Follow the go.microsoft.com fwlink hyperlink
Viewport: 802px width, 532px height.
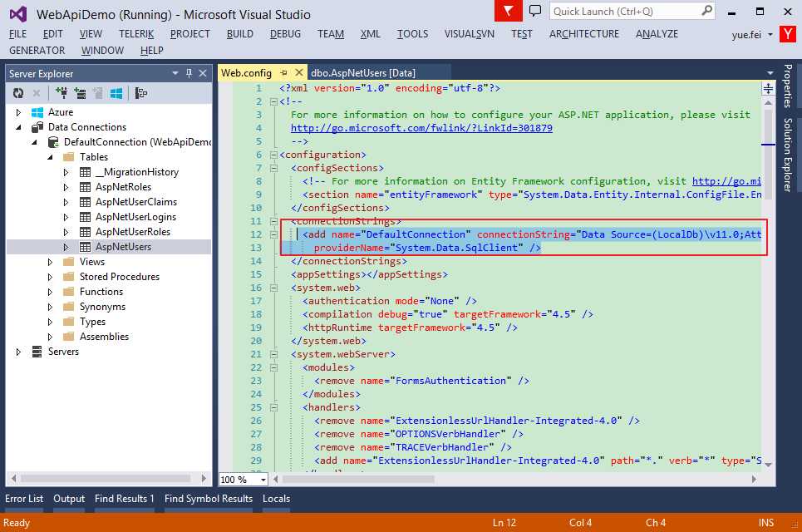click(x=421, y=128)
